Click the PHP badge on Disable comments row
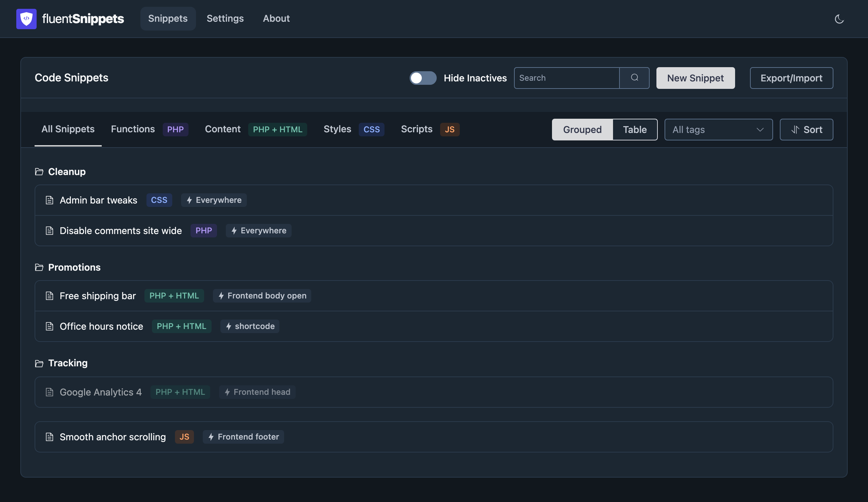The width and height of the screenshot is (868, 502). click(x=203, y=231)
